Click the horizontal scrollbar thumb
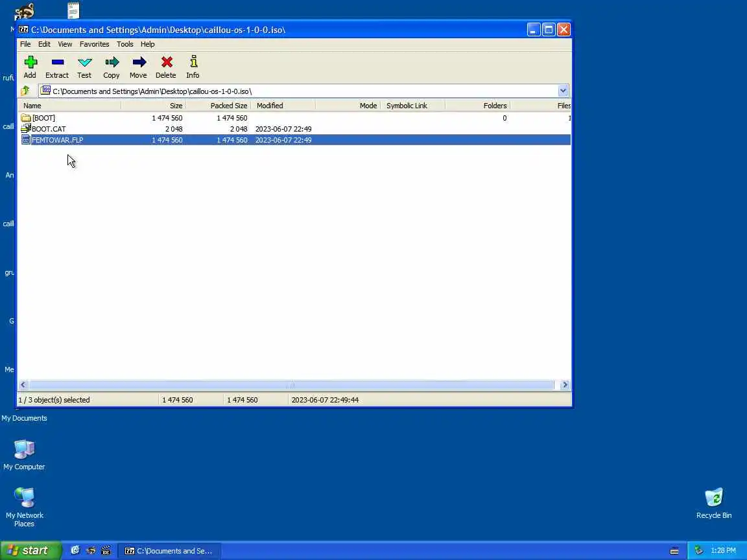Image resolution: width=747 pixels, height=560 pixels. point(291,384)
